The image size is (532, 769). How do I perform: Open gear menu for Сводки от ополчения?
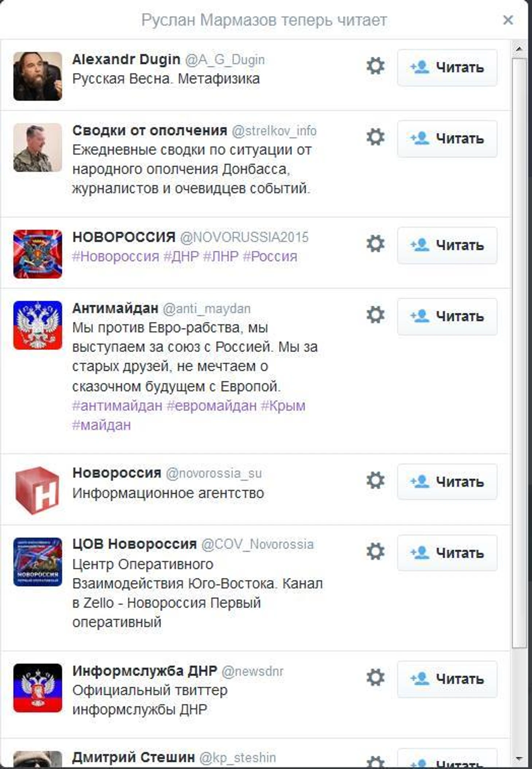coord(375,137)
